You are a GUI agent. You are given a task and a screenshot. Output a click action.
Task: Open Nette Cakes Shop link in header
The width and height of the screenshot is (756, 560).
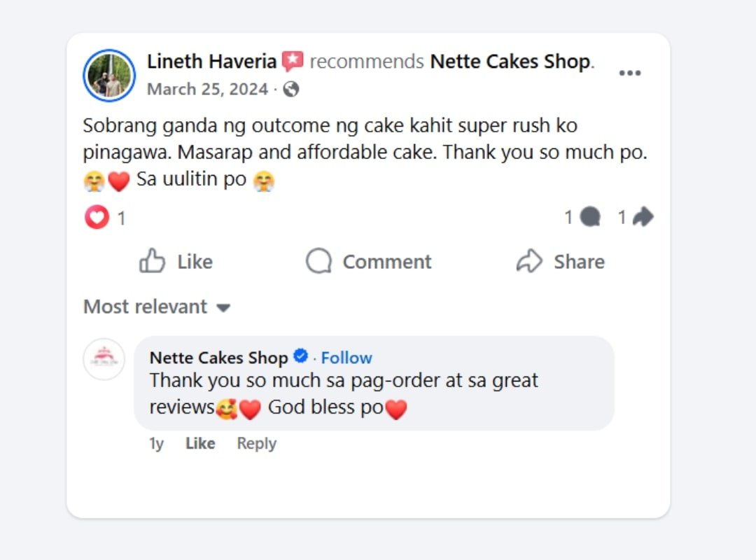pos(510,62)
